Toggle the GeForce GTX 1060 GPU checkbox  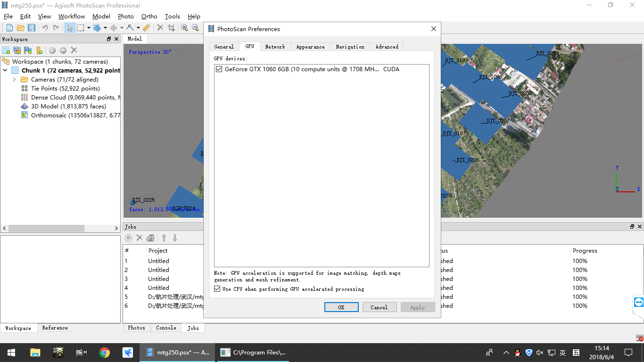(x=219, y=69)
